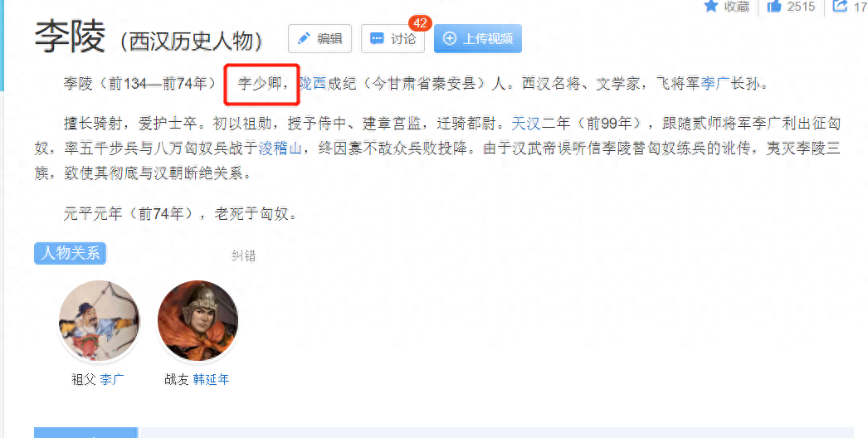Open the 上传视频 button
Image resolution: width=868 pixels, height=438 pixels.
[478, 39]
